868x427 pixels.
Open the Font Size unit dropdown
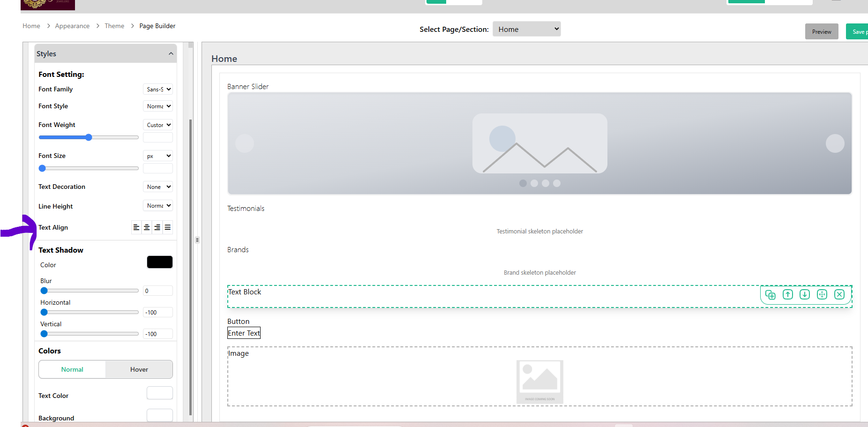point(158,156)
